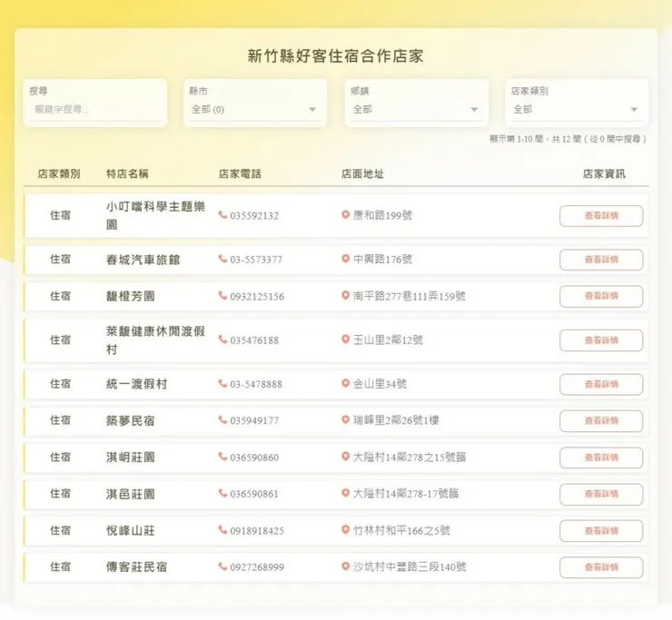Click the map pin next to 南平路277巷111弄159號

click(345, 296)
